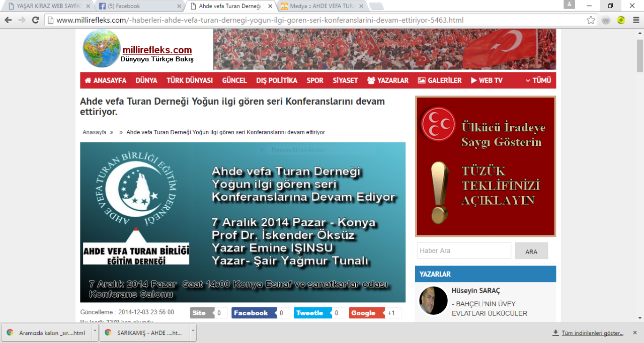Expand the TÜMÜ categories dropdown

pyautogui.click(x=538, y=80)
